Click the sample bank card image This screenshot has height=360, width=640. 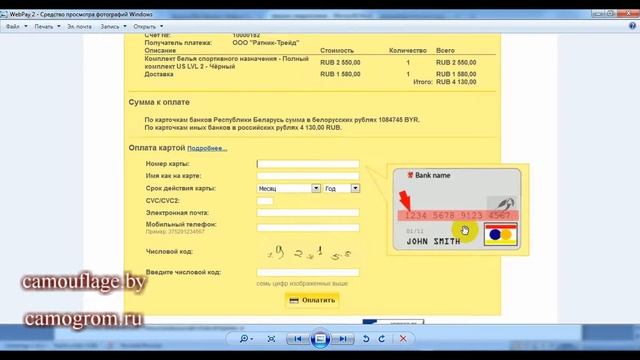pyautogui.click(x=457, y=209)
